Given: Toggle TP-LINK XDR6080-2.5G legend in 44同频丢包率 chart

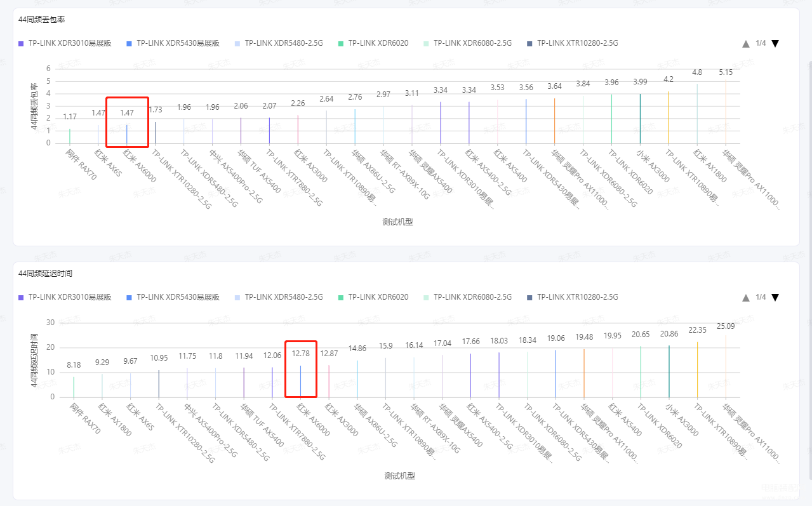Looking at the screenshot, I should 468,44.
